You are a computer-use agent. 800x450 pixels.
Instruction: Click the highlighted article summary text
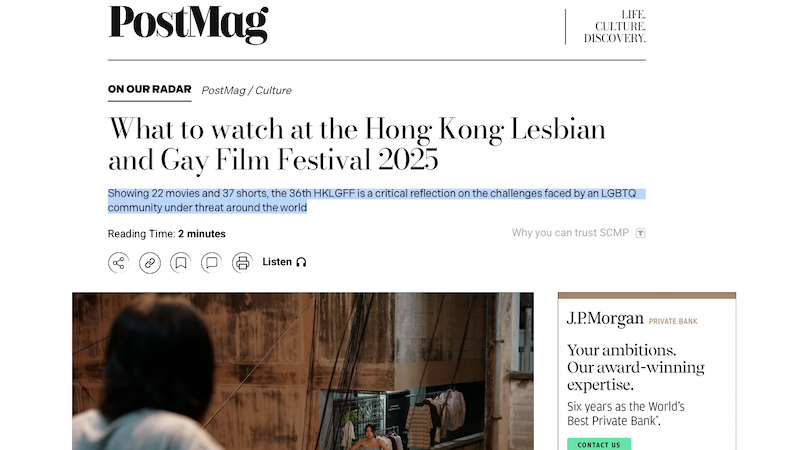(x=377, y=201)
